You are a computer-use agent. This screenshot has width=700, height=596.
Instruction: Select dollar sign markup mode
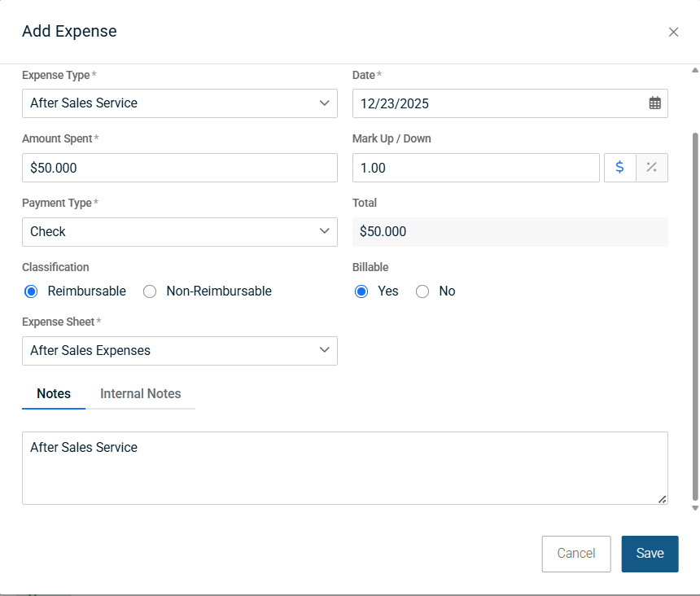619,168
